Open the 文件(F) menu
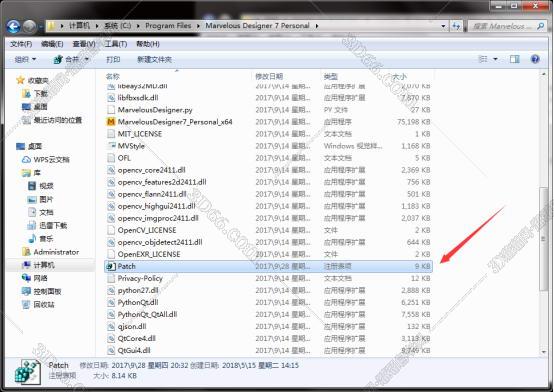Viewport: 554px width, 392px height. (x=21, y=44)
